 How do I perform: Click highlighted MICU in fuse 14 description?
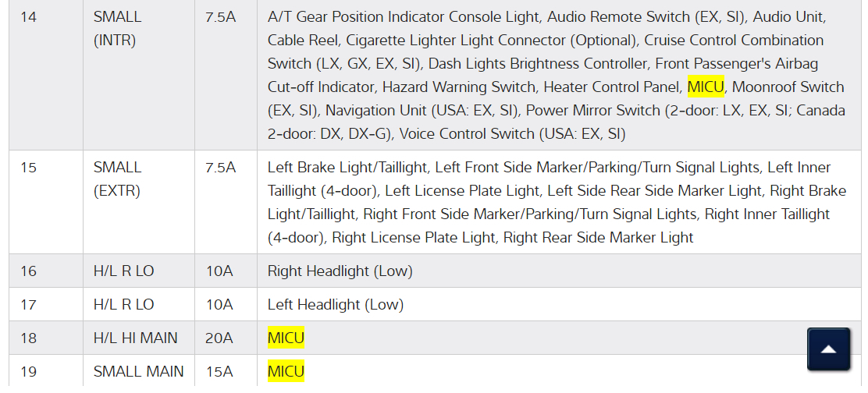706,87
